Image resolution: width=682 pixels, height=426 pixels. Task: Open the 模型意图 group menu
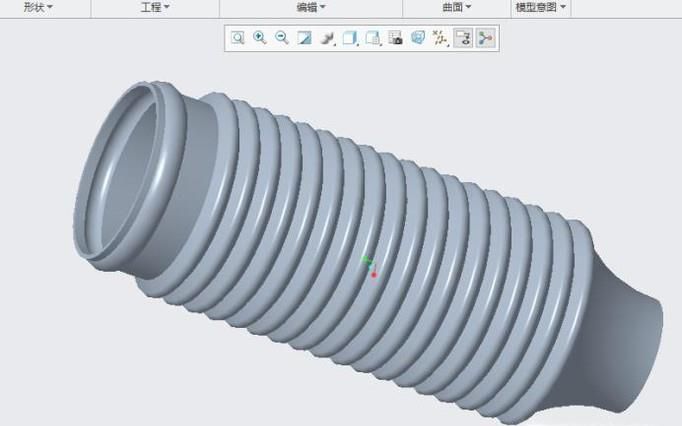point(540,7)
